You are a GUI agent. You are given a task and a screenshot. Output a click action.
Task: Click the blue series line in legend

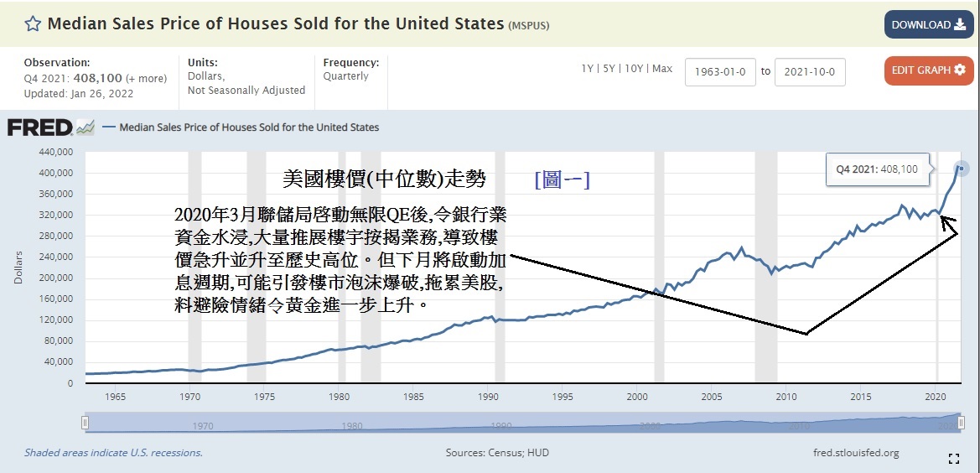[109, 127]
